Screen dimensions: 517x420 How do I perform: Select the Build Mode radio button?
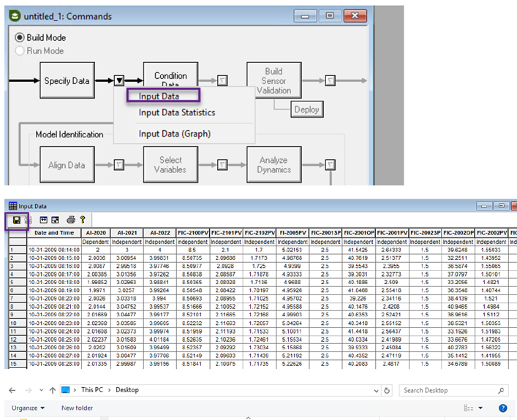click(20, 37)
